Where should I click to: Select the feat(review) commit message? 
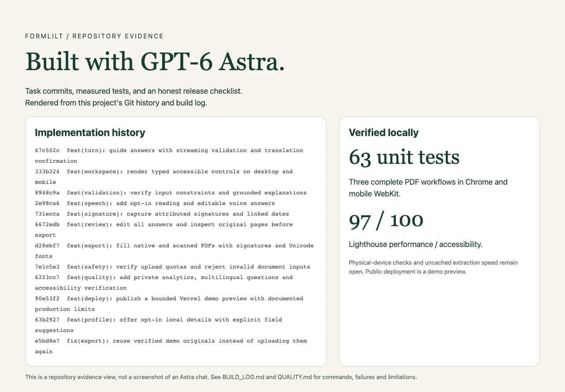point(164,230)
